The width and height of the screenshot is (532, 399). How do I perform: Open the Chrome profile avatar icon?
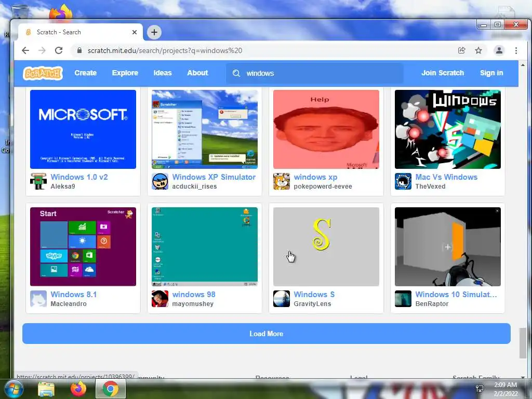(499, 50)
